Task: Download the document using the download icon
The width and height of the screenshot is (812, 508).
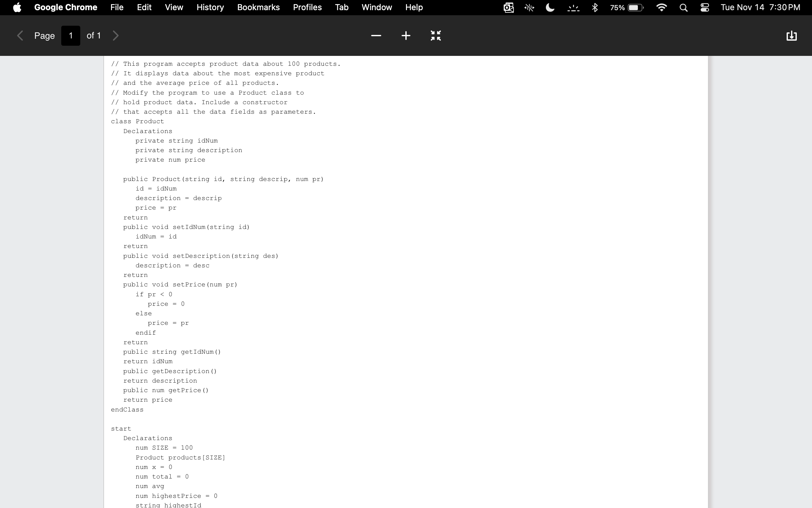Action: [x=791, y=36]
